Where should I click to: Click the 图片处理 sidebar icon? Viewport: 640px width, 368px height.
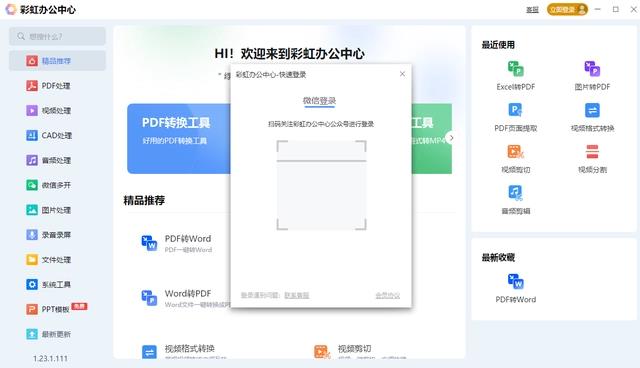(32, 210)
